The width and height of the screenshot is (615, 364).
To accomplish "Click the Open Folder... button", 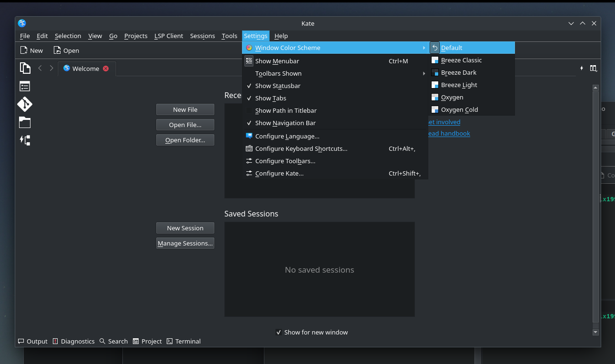I will (185, 140).
